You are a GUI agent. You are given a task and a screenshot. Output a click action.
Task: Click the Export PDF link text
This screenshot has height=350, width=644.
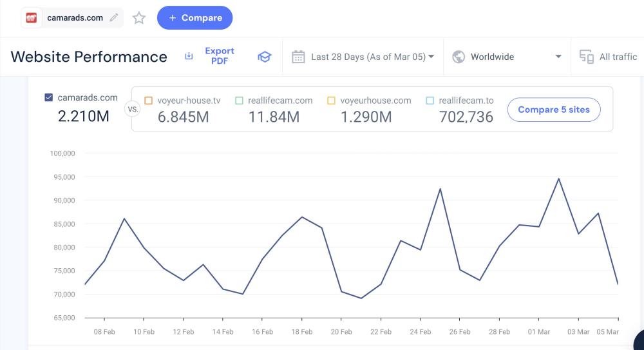coord(220,56)
